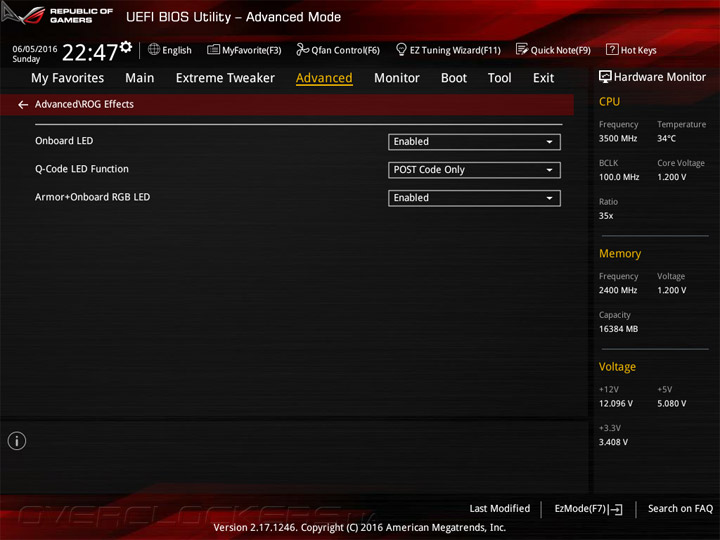Switch to the My Favorites tab
720x540 pixels.
coord(68,78)
